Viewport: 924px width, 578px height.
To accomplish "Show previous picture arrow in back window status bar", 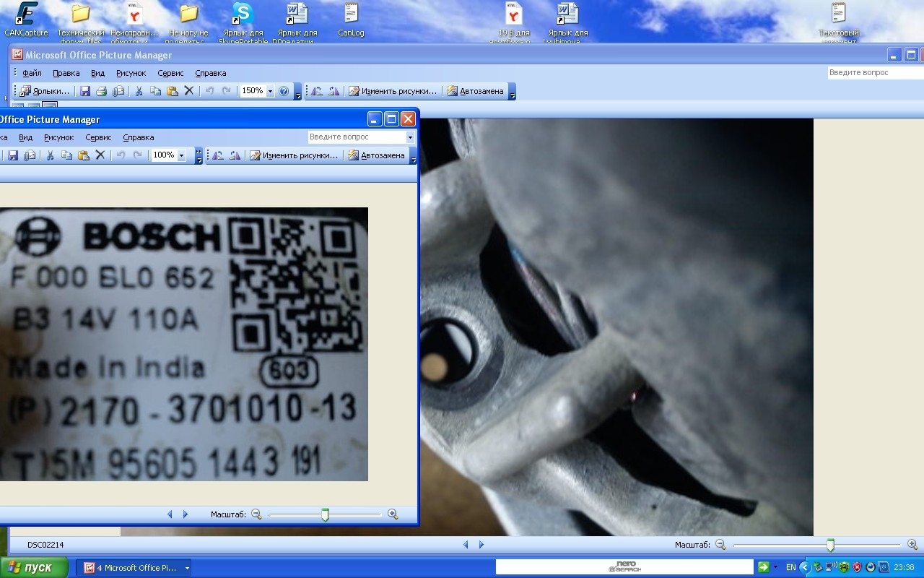I will [466, 545].
